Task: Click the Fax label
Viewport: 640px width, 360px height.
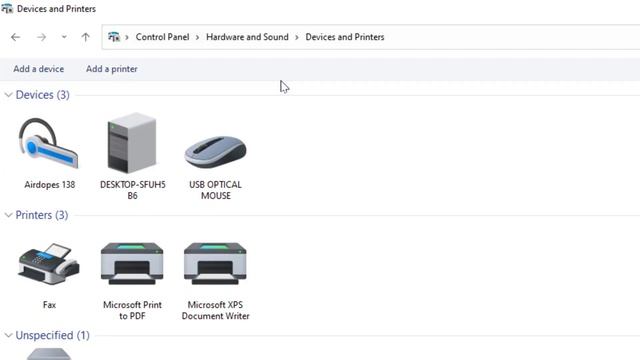Action: pos(49,305)
